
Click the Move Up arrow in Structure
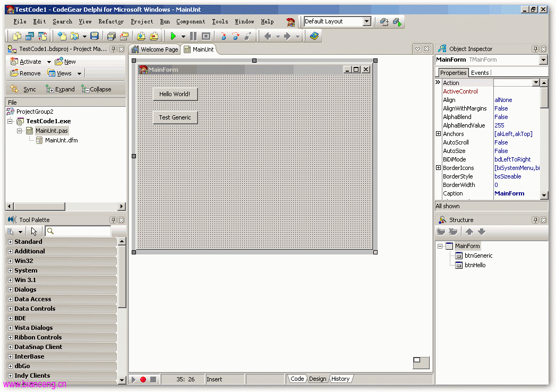click(x=469, y=232)
